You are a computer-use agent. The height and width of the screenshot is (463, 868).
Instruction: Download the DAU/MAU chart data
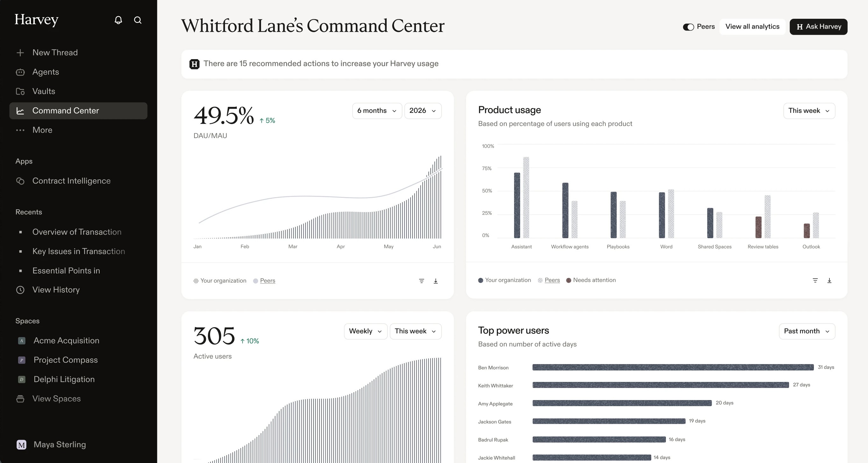[435, 281]
